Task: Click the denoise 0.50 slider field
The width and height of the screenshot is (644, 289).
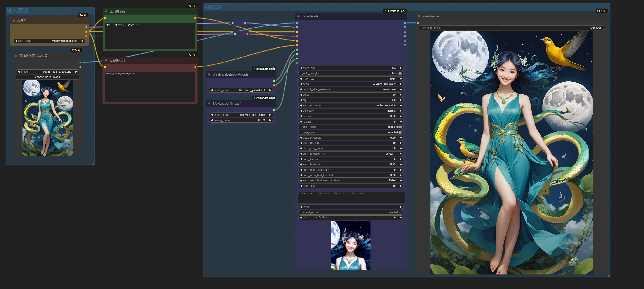Action: tap(351, 116)
